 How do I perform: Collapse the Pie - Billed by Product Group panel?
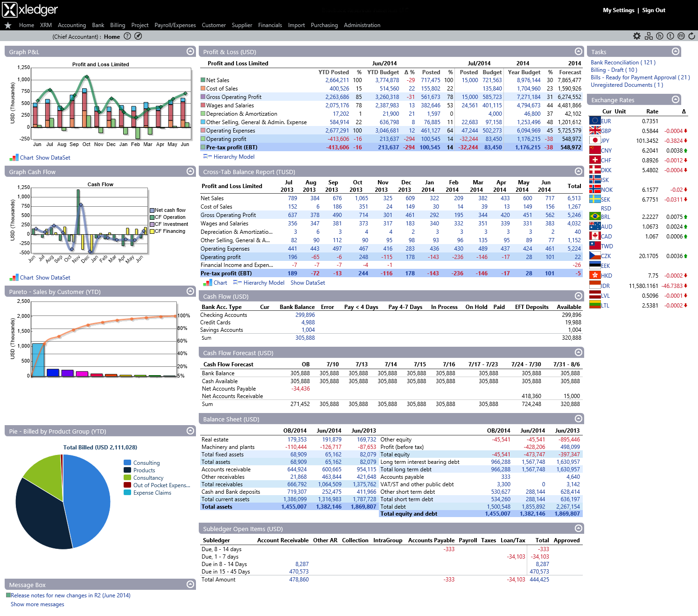coord(190,431)
